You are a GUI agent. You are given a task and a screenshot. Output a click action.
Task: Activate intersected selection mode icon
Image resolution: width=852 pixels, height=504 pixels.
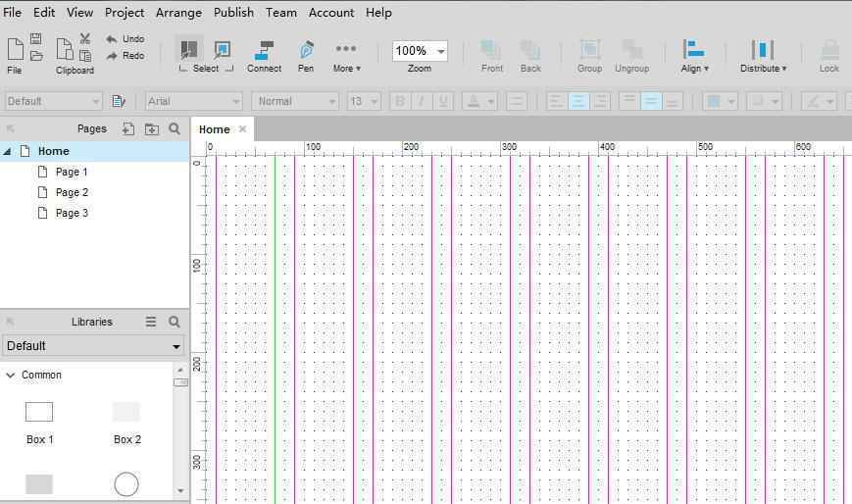188,50
